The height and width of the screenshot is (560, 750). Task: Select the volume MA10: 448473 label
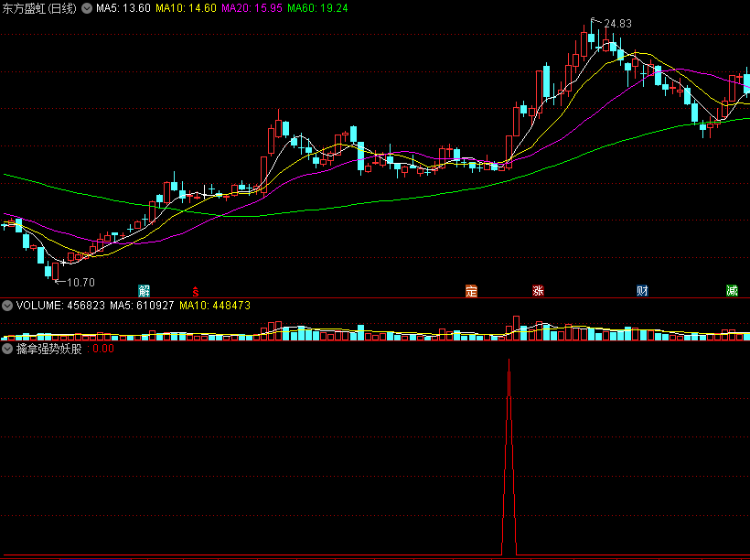[215, 306]
